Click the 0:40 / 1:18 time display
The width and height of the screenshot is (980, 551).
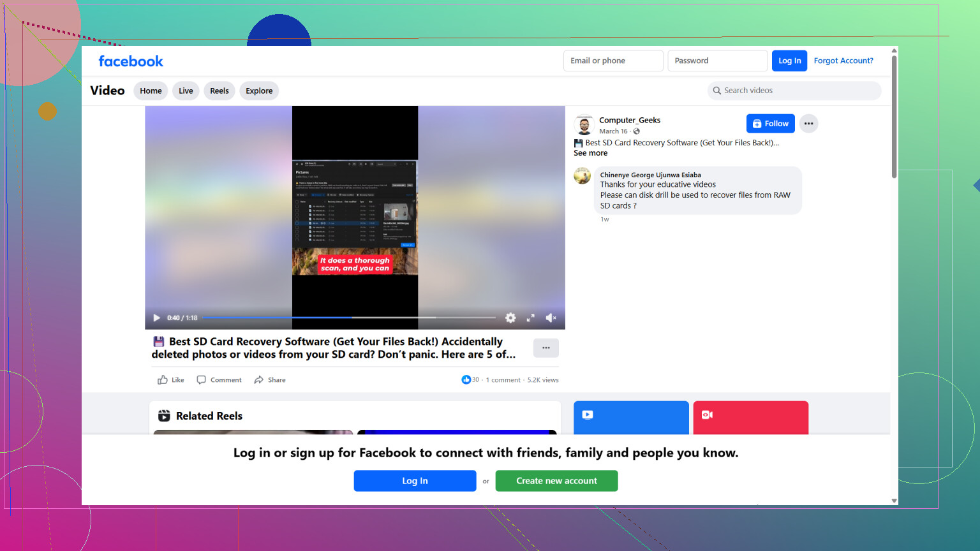(182, 318)
